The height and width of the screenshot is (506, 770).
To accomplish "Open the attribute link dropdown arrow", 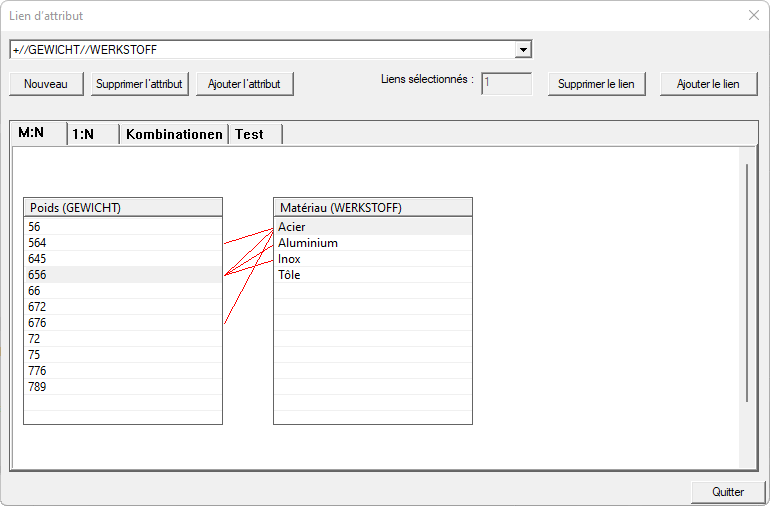I will click(x=523, y=50).
